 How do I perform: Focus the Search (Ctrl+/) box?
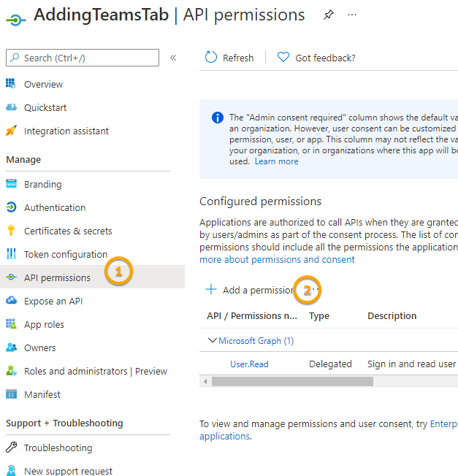(x=83, y=58)
